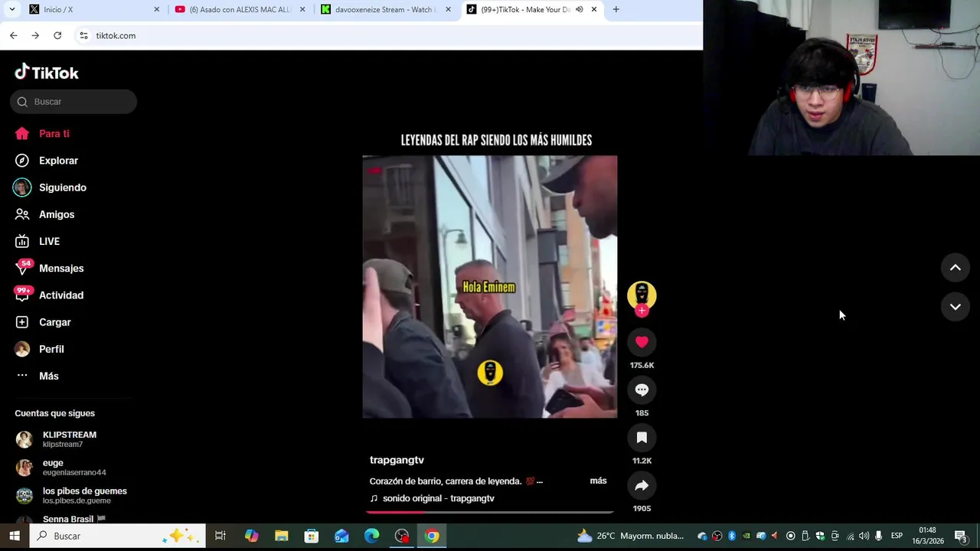Open sonido original - trapgangtv sound

click(433, 498)
